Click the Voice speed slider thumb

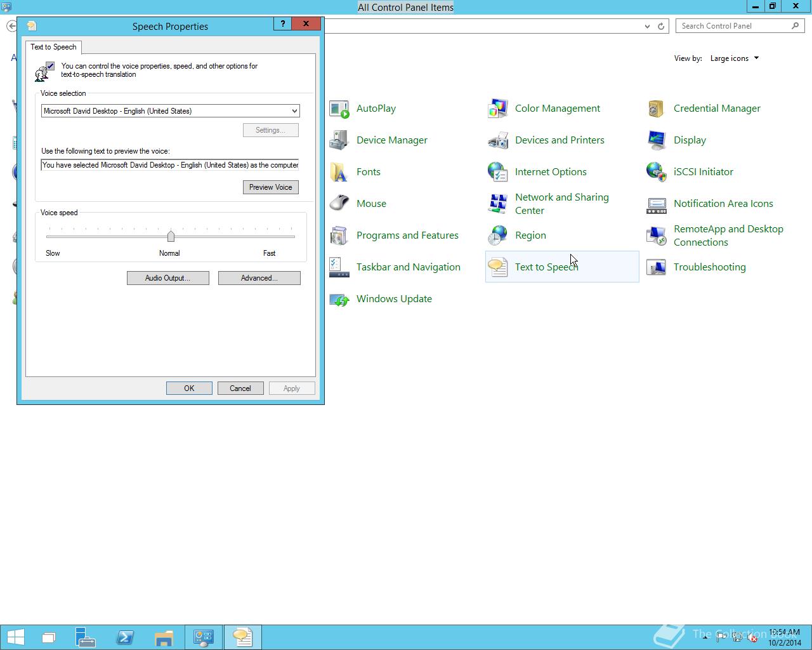[x=171, y=236]
